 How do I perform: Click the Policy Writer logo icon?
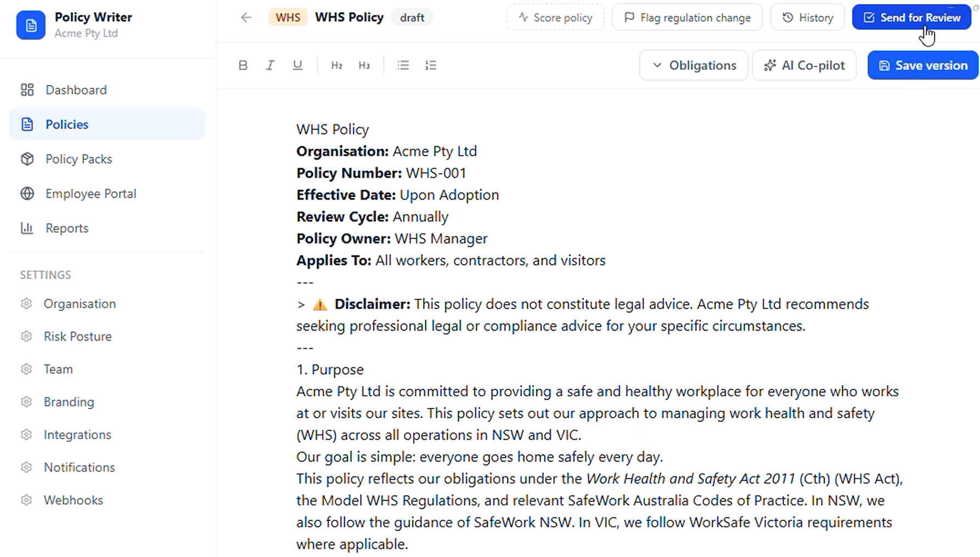point(31,25)
